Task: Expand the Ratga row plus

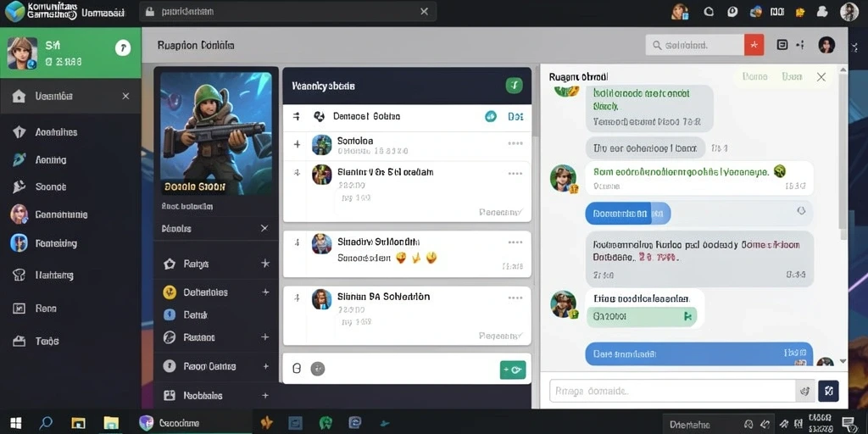Action: tap(264, 264)
